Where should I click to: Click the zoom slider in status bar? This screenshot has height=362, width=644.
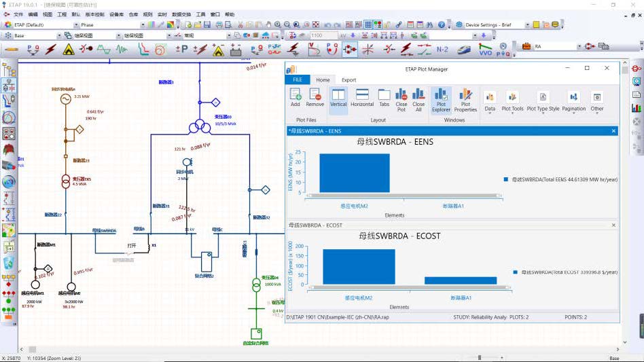tap(480, 357)
